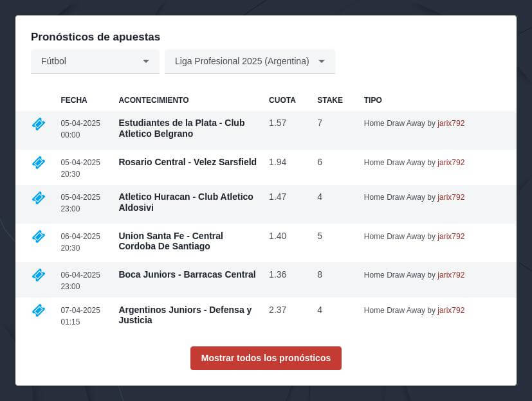This screenshot has width=532, height=401.
Task: Click stake value 8 for Boca Juniors
Action: [x=320, y=274]
